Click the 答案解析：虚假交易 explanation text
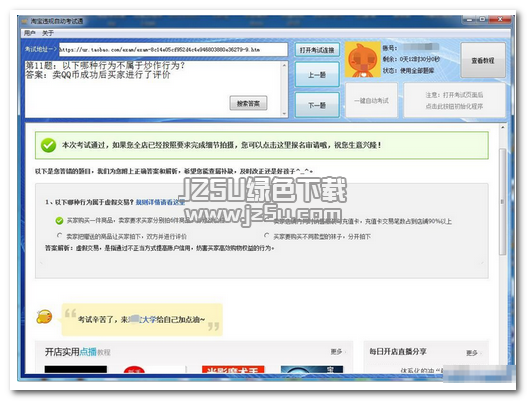The width and height of the screenshot is (527, 401). (160, 248)
